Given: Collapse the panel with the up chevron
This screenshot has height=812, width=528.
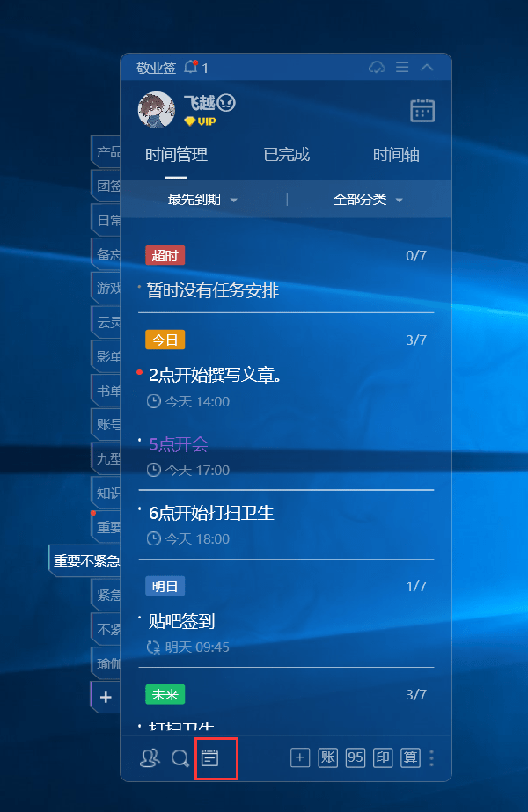Looking at the screenshot, I should click(427, 68).
